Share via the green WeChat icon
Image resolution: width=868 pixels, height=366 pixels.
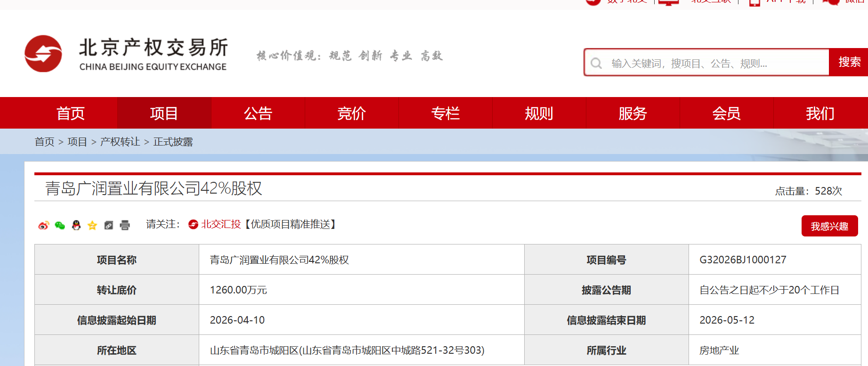60,225
